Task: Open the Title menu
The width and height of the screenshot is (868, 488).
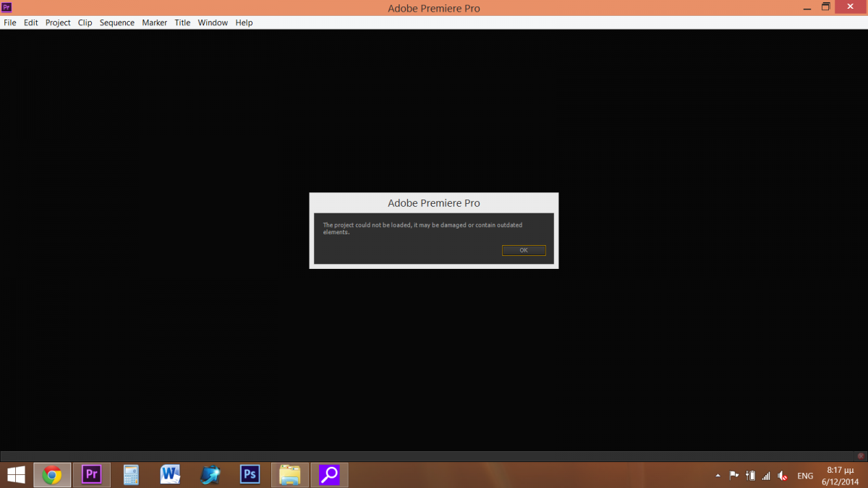Action: pos(183,22)
